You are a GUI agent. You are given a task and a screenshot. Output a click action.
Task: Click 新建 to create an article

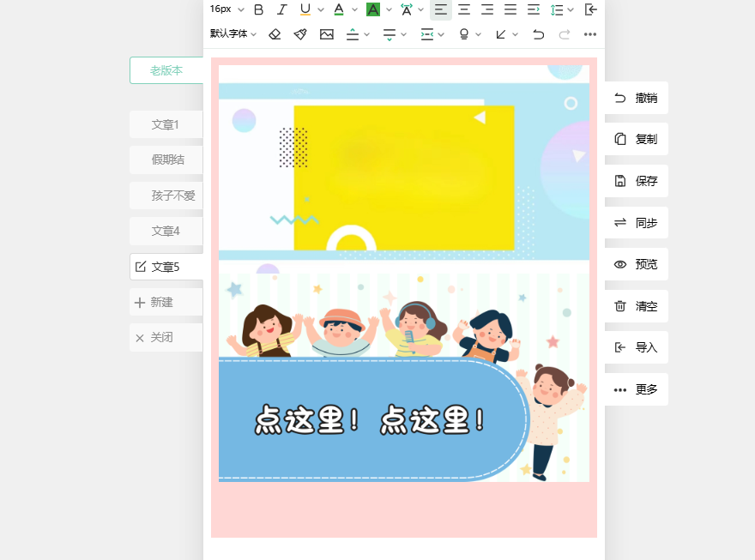click(x=166, y=302)
